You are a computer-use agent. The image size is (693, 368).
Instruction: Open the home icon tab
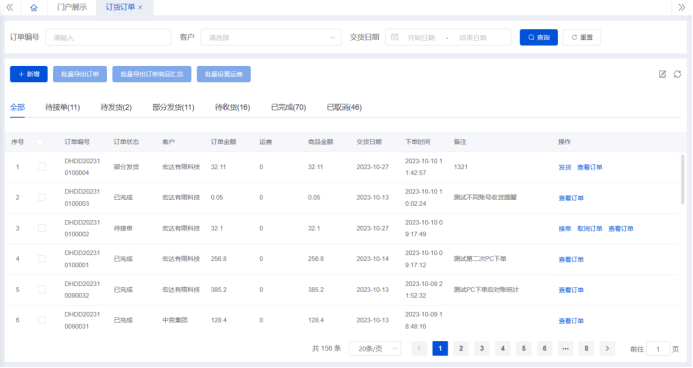[34, 8]
